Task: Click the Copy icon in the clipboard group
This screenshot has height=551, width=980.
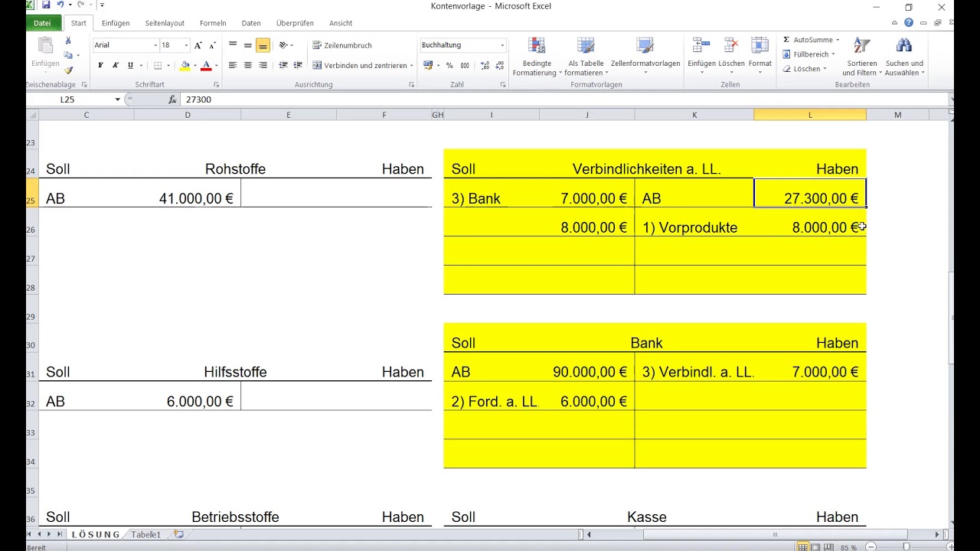Action: coord(68,55)
